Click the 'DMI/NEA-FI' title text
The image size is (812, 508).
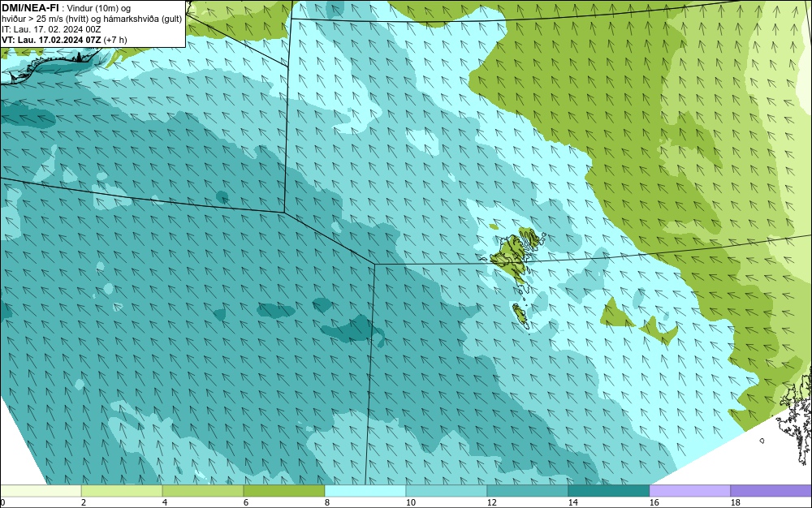click(x=30, y=8)
